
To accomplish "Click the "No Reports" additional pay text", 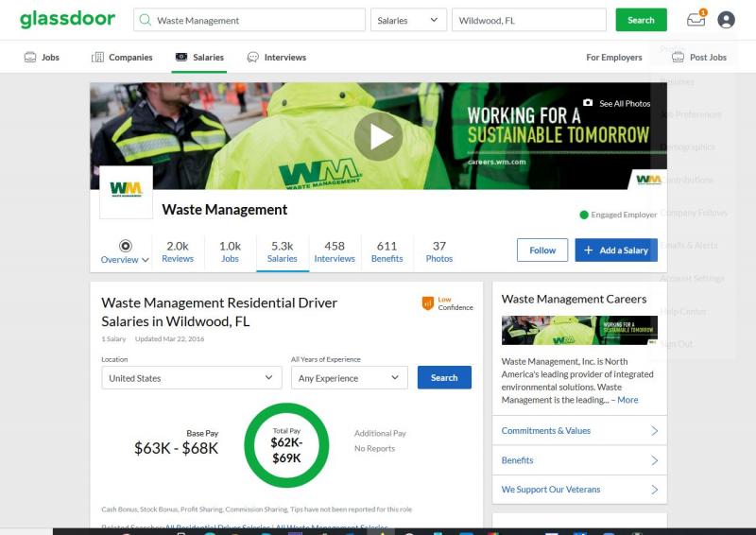I will click(x=374, y=449).
